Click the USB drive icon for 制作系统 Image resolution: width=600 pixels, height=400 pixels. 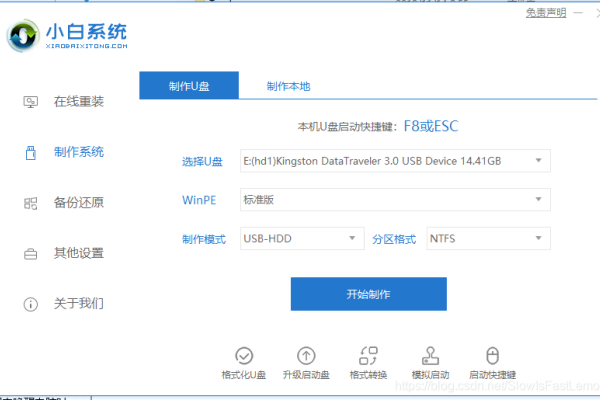(31, 152)
